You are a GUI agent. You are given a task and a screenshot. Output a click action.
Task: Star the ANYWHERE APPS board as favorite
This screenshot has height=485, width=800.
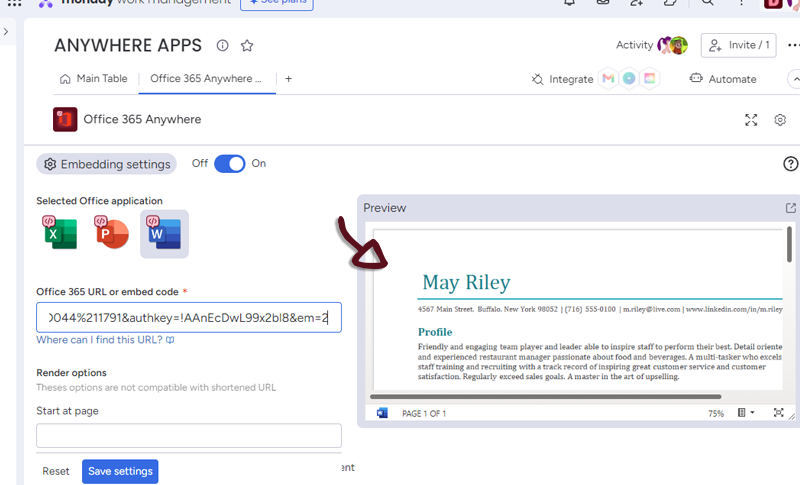click(x=247, y=46)
